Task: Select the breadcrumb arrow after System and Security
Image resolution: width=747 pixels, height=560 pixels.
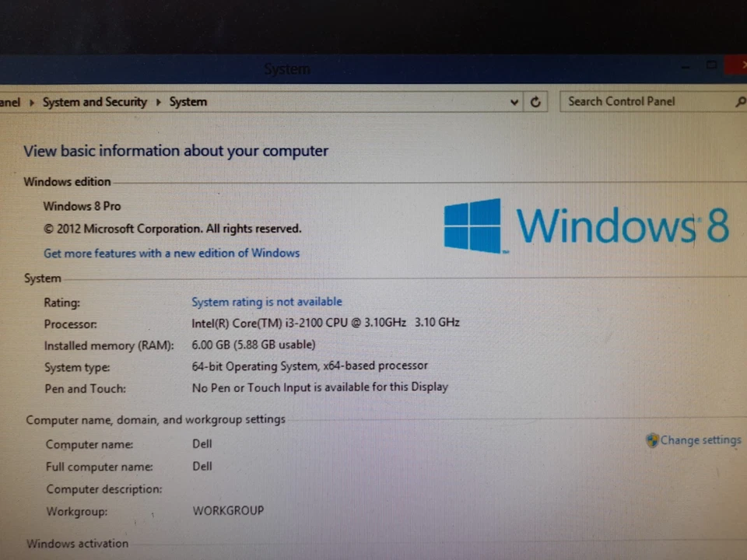Action: coord(158,102)
